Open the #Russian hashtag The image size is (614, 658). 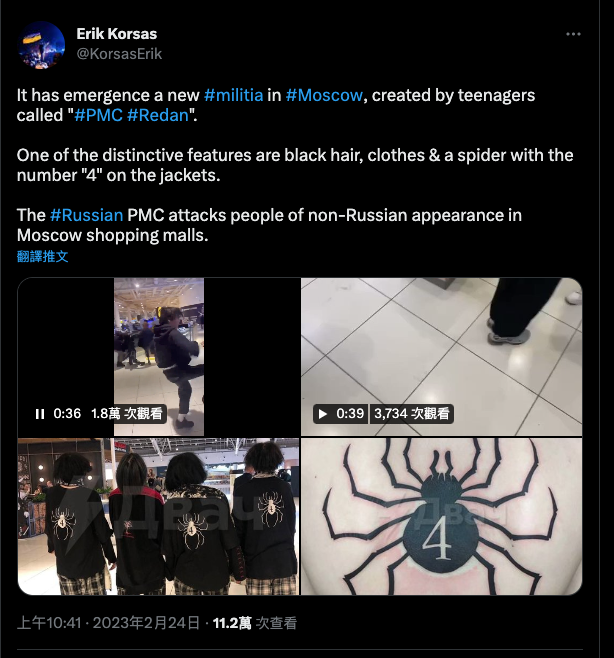pyautogui.click(x=86, y=215)
